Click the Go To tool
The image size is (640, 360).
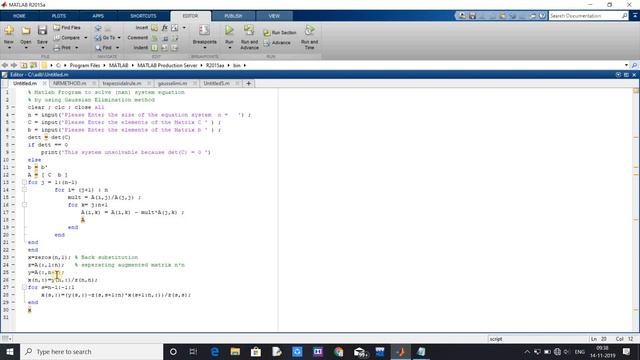[105, 38]
